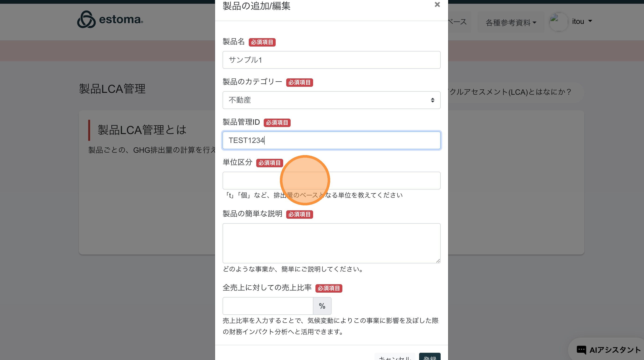Click the textarea resize handle corner

point(438,261)
